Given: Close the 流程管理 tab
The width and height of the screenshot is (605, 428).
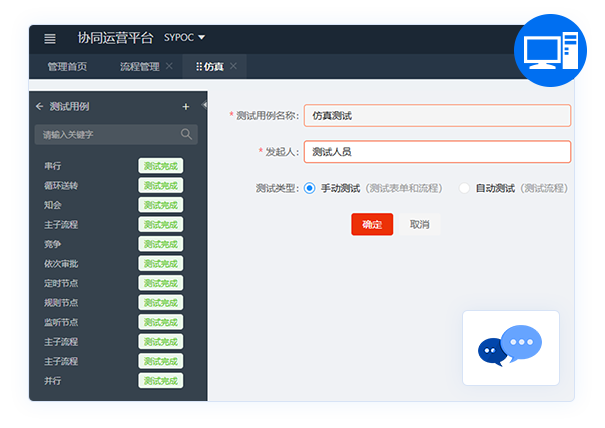Looking at the screenshot, I should (169, 66).
